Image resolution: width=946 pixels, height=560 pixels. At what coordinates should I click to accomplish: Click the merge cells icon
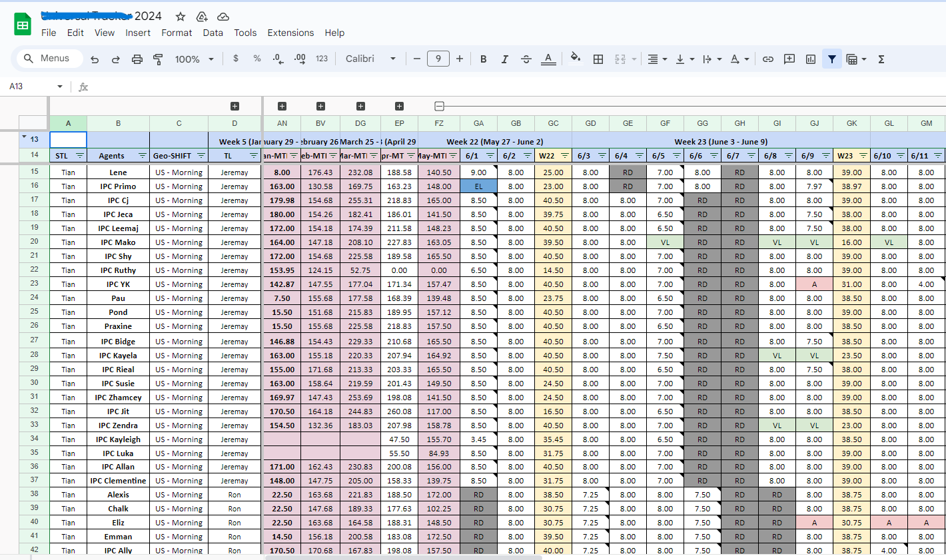(620, 59)
